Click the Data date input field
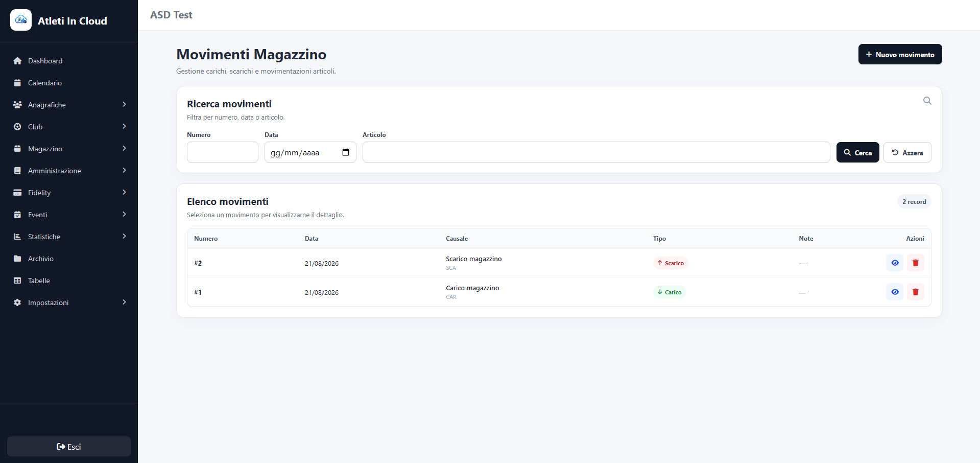The height and width of the screenshot is (463, 980). [x=310, y=152]
